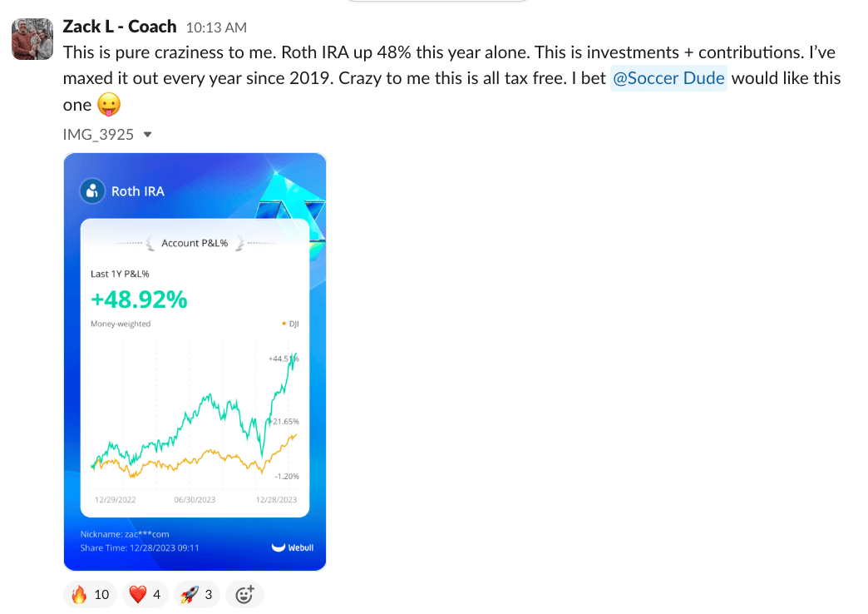Click the +48.92% return figure
Screen dimensions: 868x614
(x=139, y=300)
